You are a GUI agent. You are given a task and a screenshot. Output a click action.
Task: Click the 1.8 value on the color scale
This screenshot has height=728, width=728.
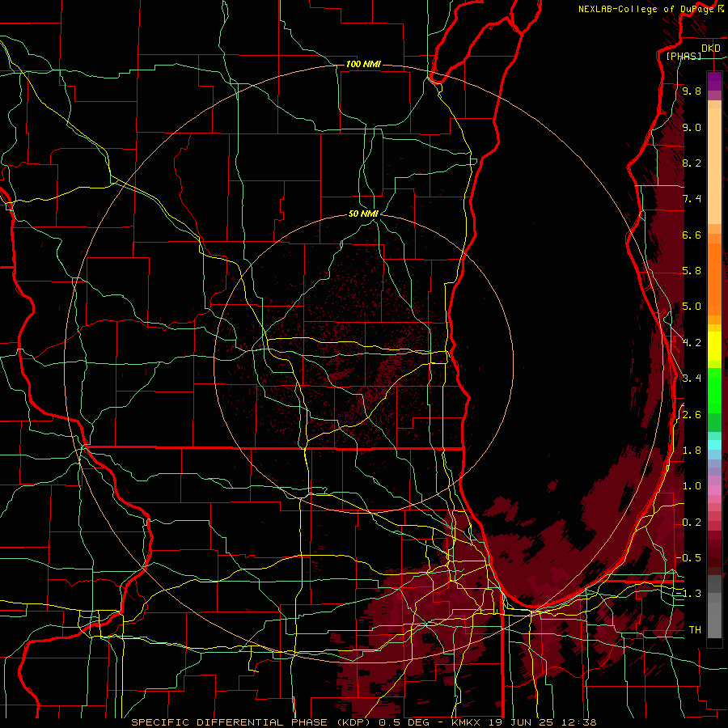692,451
